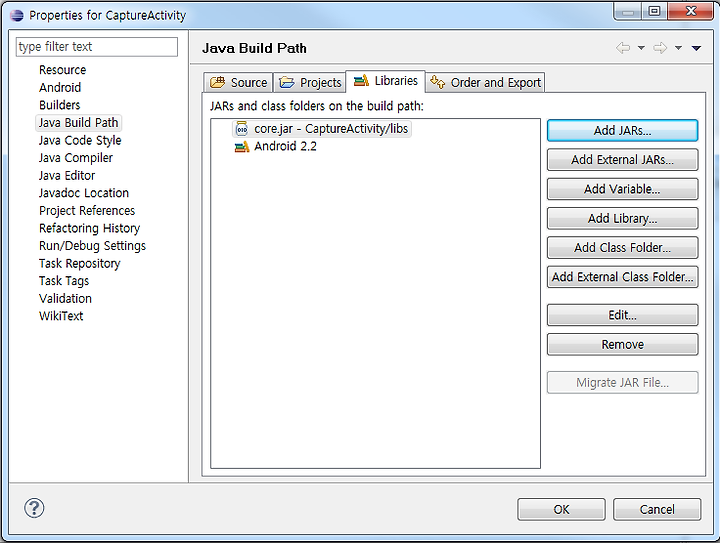Open Task Repository page
Image resolution: width=720 pixels, height=543 pixels.
79,263
